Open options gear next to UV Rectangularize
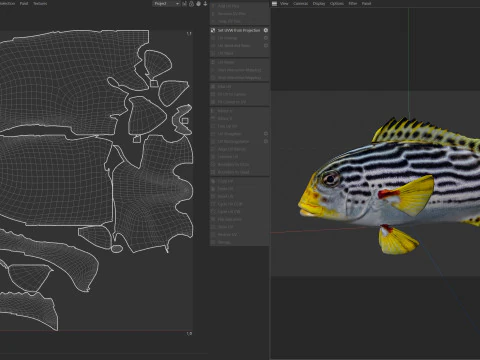This screenshot has height=360, width=480. 266,141
